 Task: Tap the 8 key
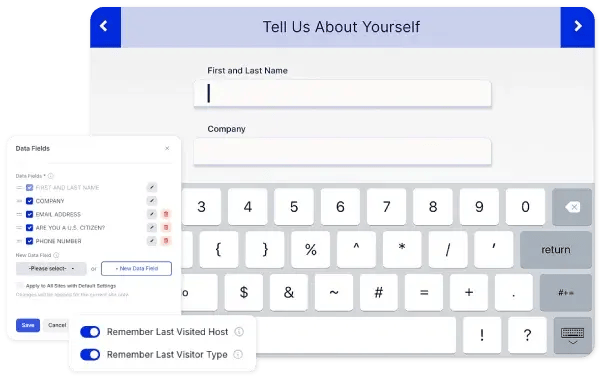coord(433,207)
